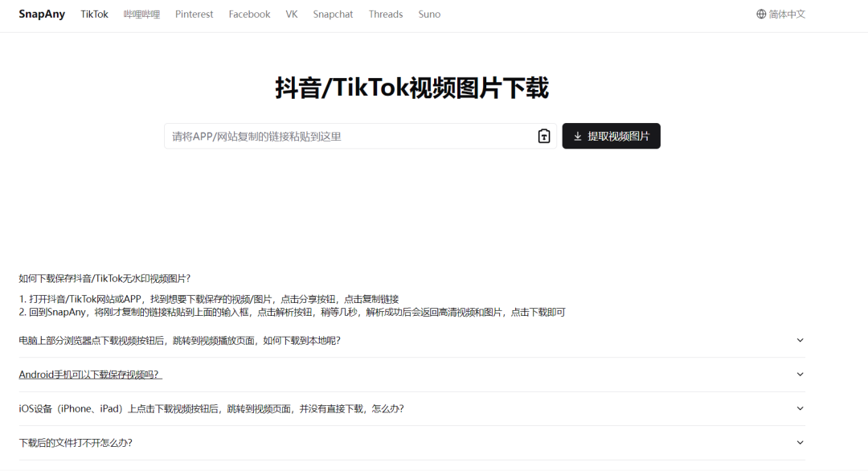
Task: Open the Snapchat downloader page
Action: (333, 14)
